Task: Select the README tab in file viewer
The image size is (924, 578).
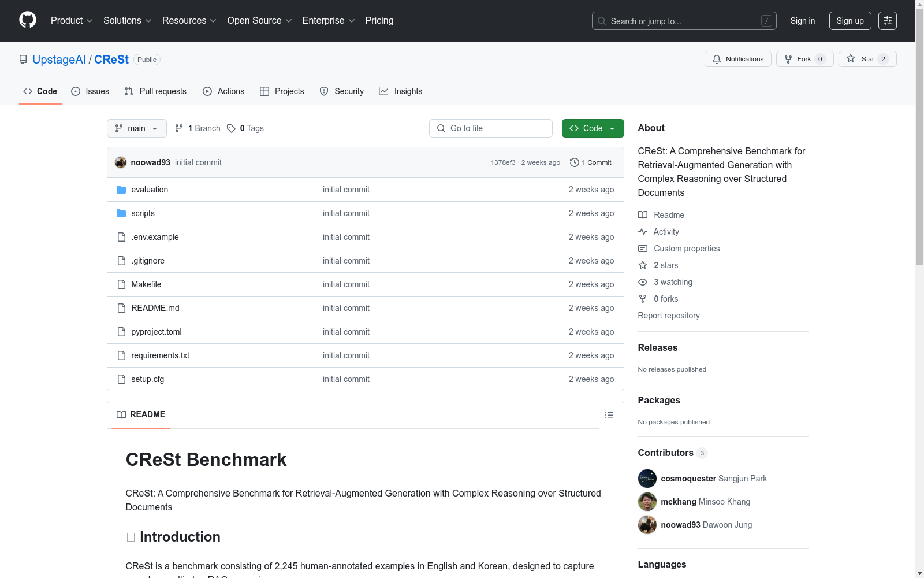Action: click(x=141, y=414)
